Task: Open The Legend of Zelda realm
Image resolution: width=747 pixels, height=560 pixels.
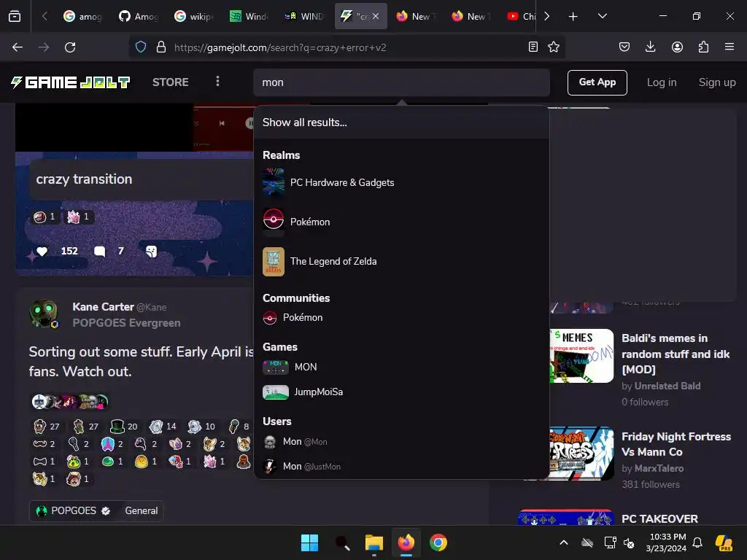Action: coord(401,262)
